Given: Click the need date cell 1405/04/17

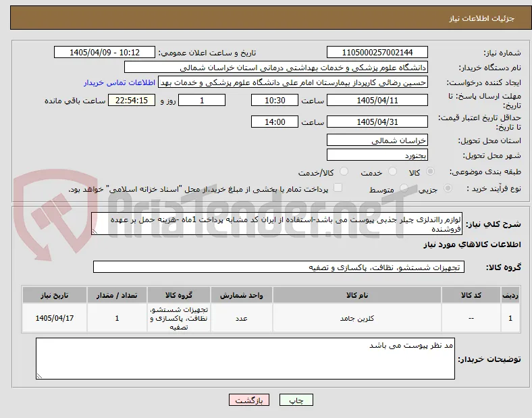Looking at the screenshot, I should coord(55,318).
